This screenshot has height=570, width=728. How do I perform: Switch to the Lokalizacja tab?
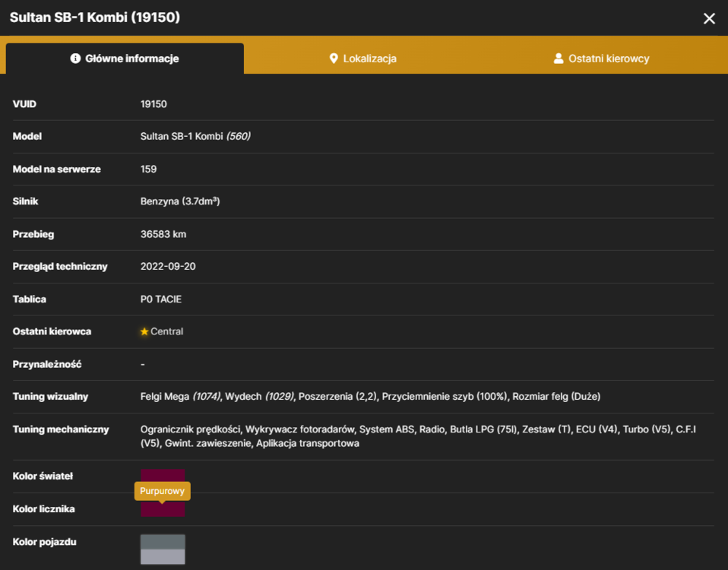tap(362, 59)
